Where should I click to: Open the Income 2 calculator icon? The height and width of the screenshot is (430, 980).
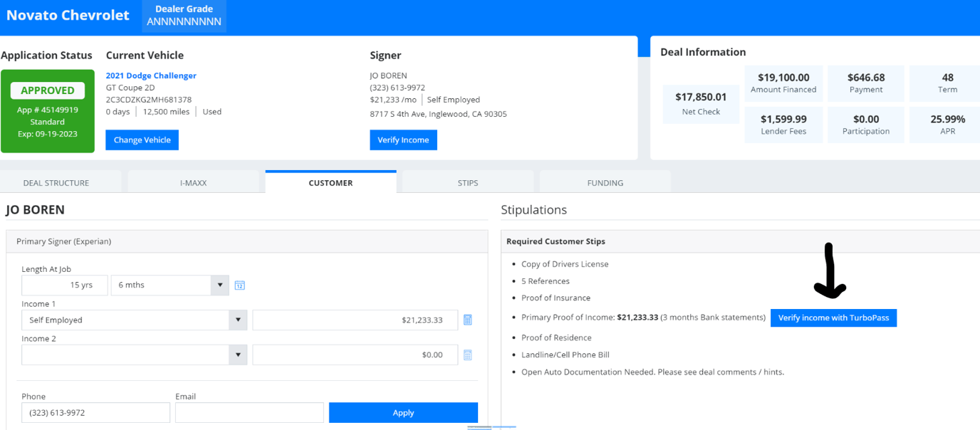pos(468,355)
